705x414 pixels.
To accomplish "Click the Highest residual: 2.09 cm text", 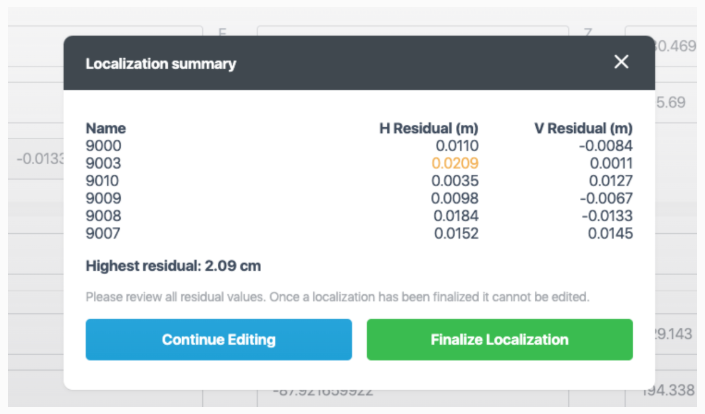I will tap(173, 266).
